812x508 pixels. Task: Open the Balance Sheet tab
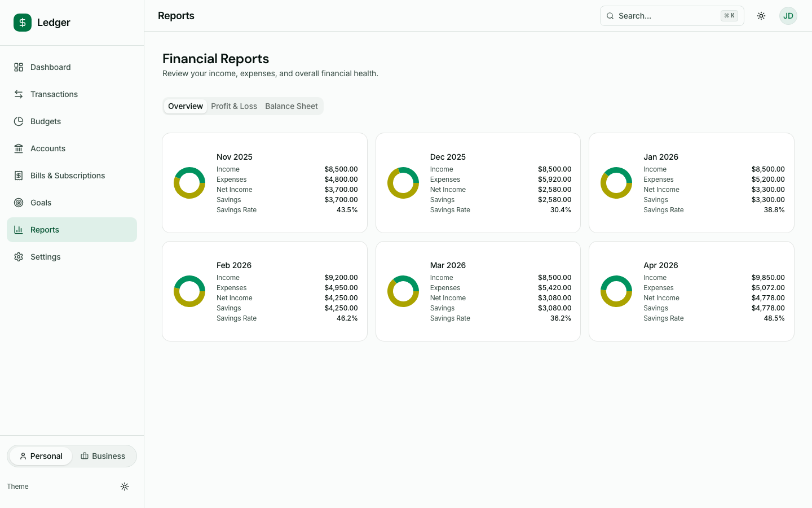[x=292, y=106]
